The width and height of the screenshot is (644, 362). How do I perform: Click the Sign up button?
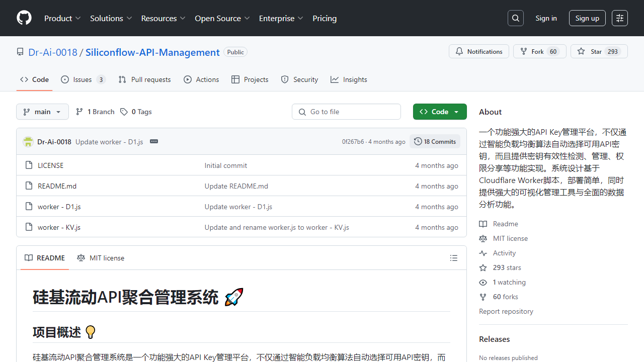tap(587, 18)
